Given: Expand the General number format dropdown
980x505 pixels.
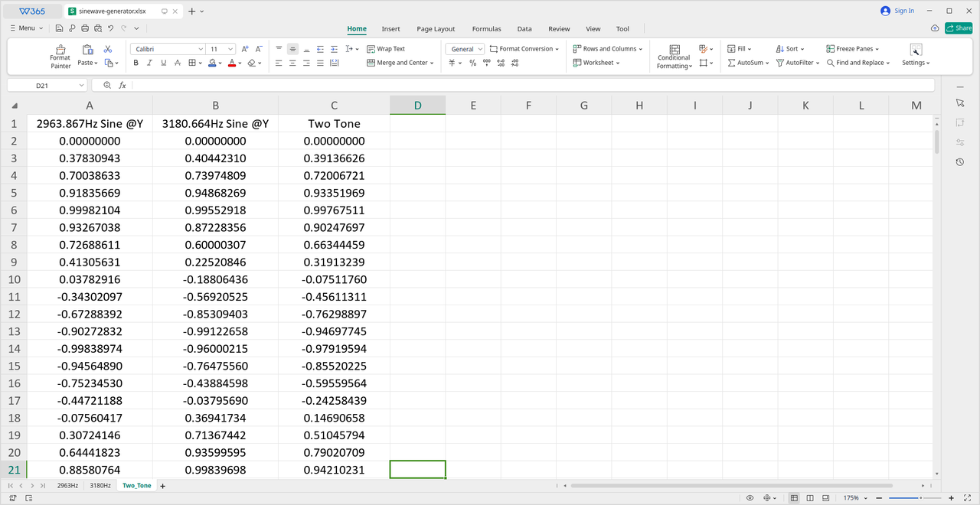Looking at the screenshot, I should [x=465, y=49].
